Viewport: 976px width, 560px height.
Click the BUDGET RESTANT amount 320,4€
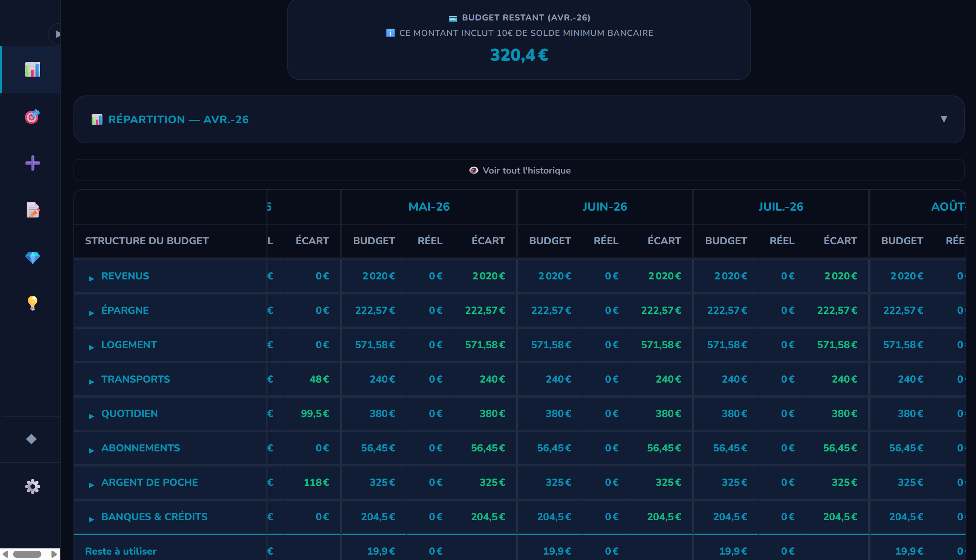[519, 55]
